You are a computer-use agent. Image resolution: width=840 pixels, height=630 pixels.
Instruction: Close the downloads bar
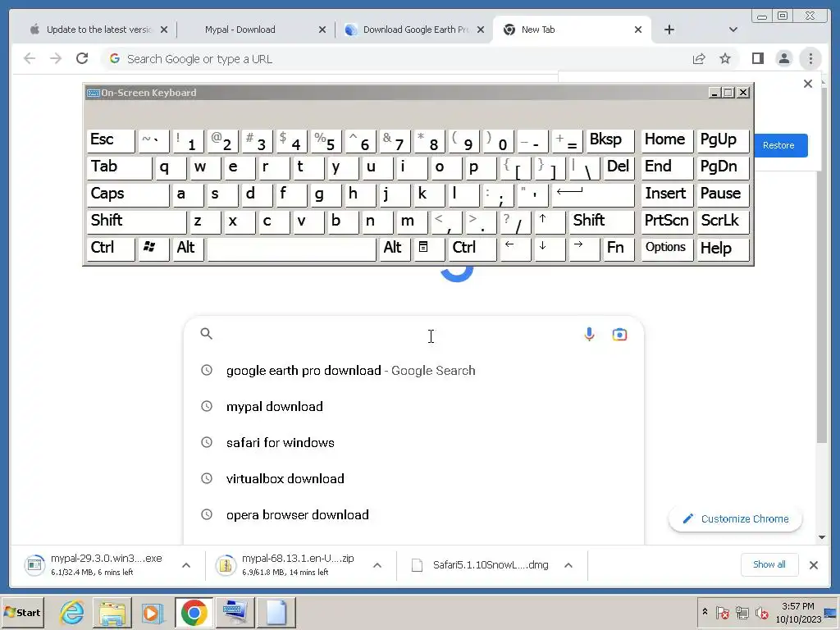click(814, 565)
